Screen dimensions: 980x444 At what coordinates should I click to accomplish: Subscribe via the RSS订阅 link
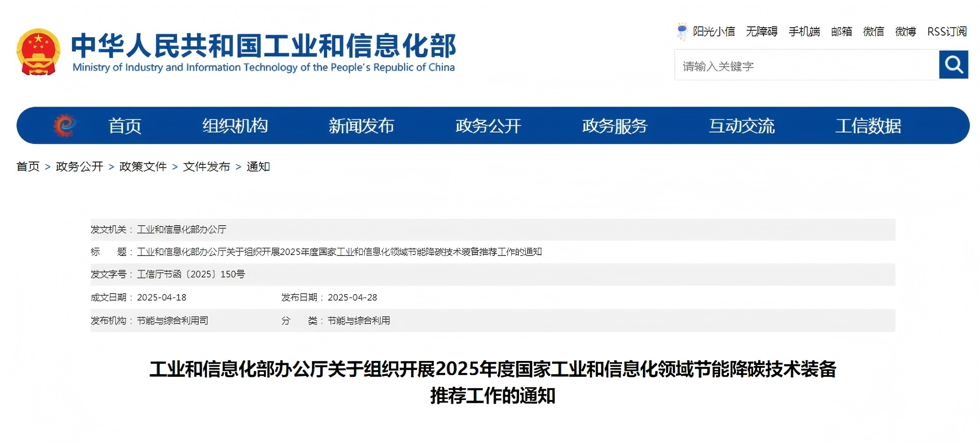click(x=947, y=31)
